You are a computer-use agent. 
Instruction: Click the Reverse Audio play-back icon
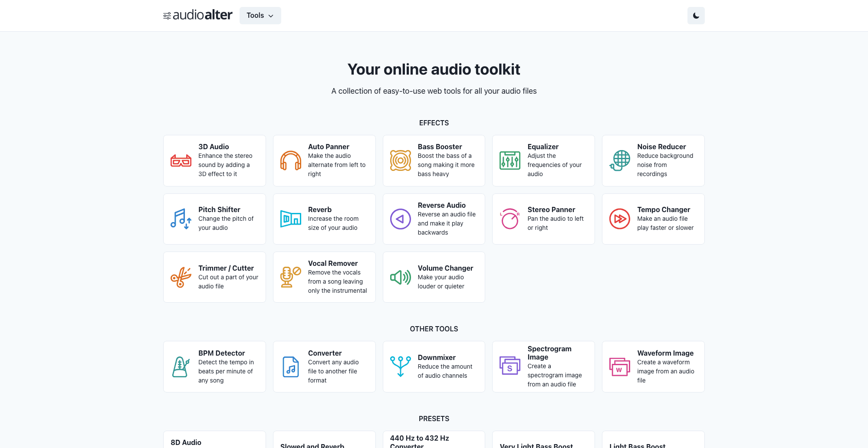click(x=401, y=219)
